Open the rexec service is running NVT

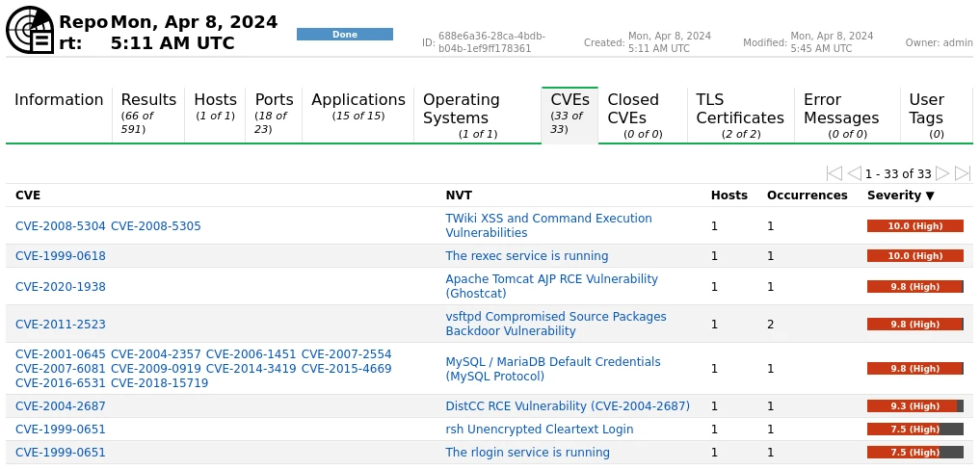pos(526,256)
